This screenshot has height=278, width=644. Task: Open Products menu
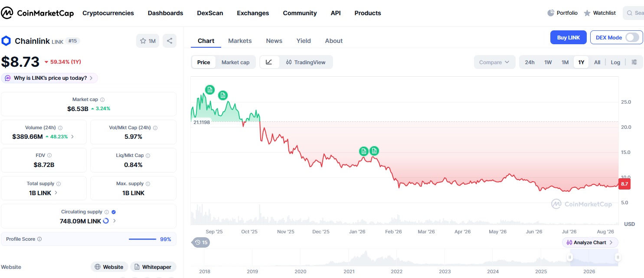368,13
